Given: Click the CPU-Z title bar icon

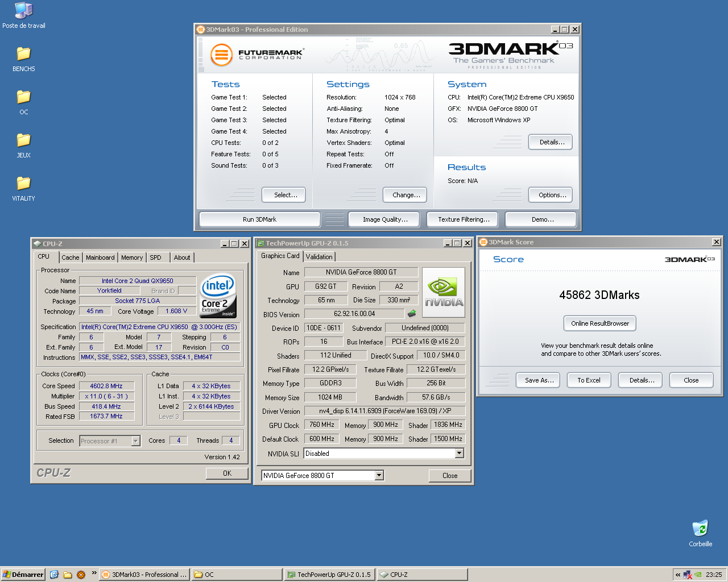Looking at the screenshot, I should click(x=37, y=244).
